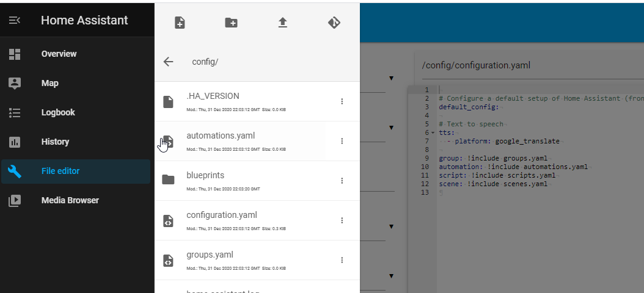This screenshot has height=293, width=644.
Task: Click the Overview dashboard icon
Action: pyautogui.click(x=15, y=54)
